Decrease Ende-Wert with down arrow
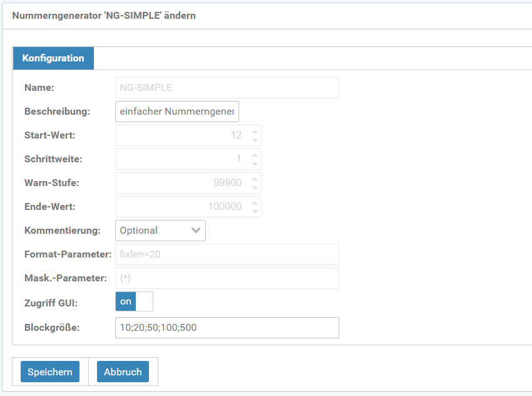This screenshot has height=396, width=532. pos(255,211)
